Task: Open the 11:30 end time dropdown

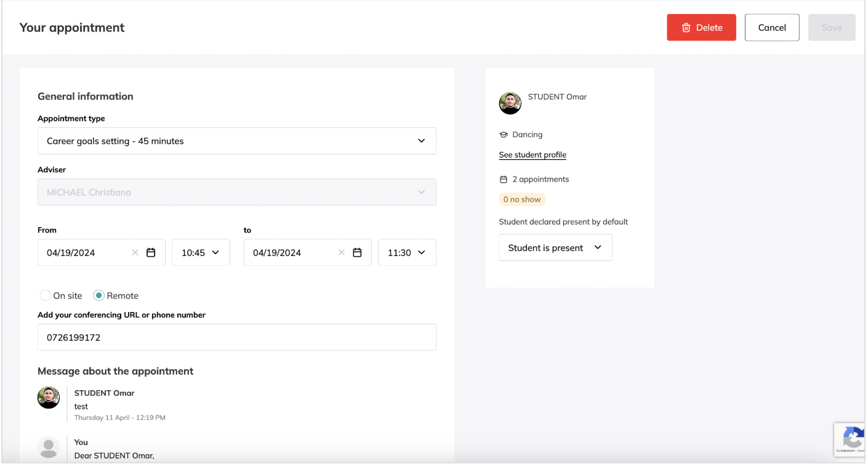Action: click(407, 252)
